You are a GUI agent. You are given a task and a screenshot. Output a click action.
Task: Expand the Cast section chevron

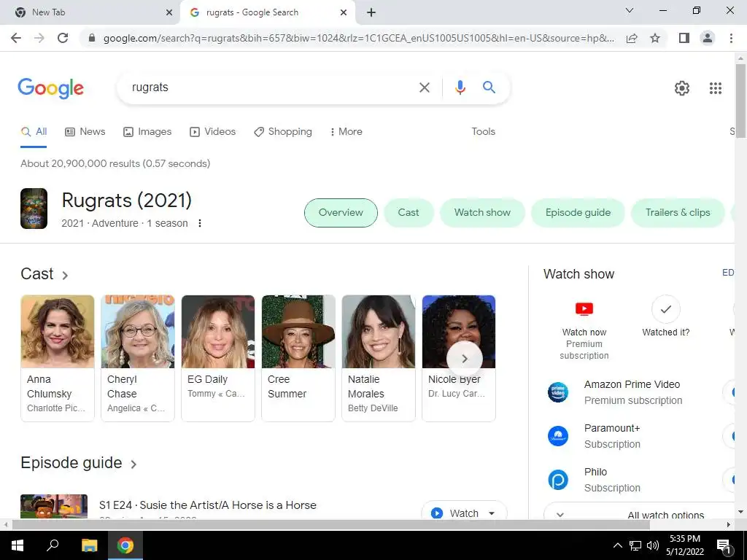pyautogui.click(x=65, y=275)
